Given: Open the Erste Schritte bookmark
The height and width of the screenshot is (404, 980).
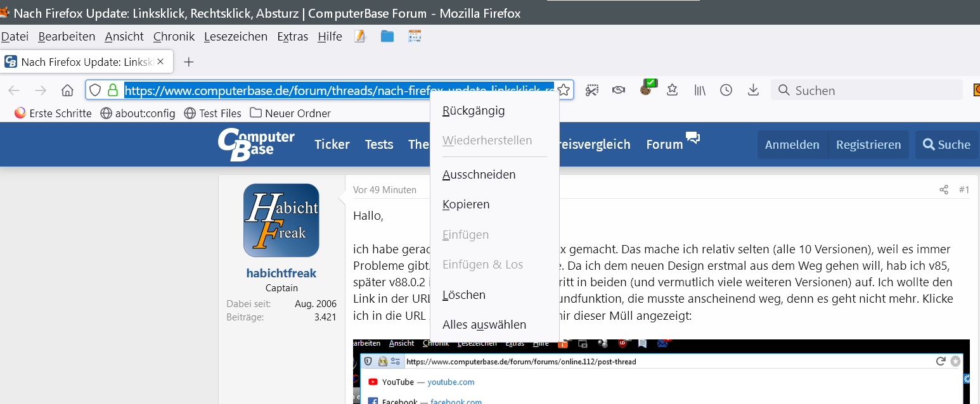Looking at the screenshot, I should (53, 113).
